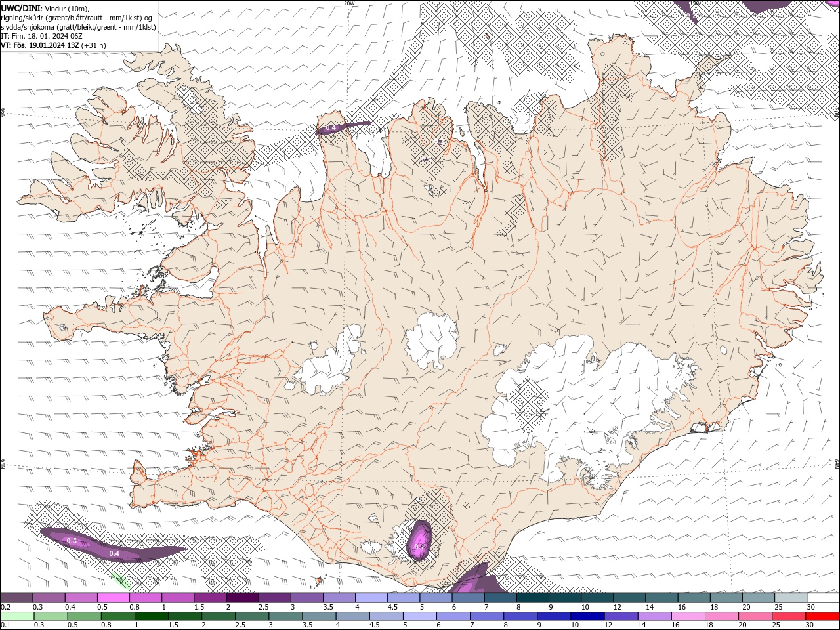Viewport: 840px width, 630px height.
Task: Click the 'rigning/skúrir' legend description line
Action: click(77, 18)
